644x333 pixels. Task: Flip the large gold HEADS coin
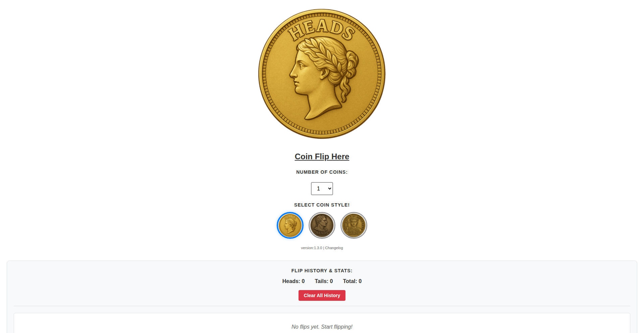[322, 74]
